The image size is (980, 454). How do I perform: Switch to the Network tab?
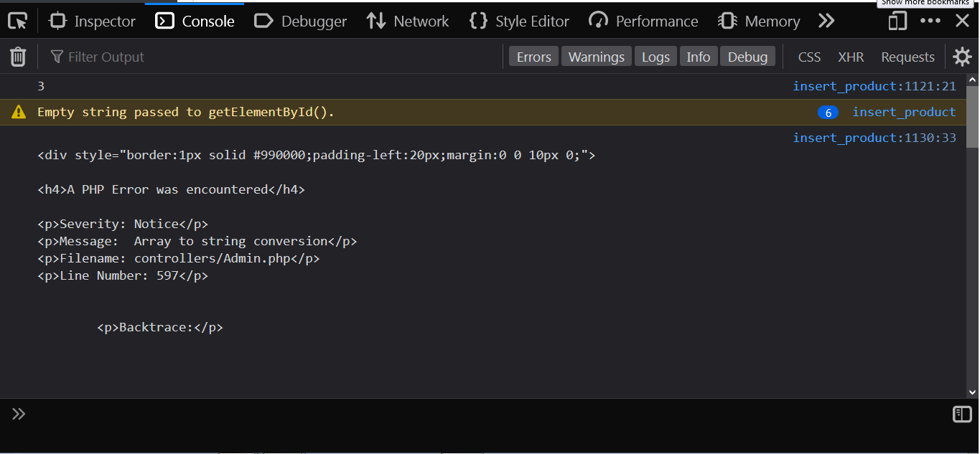(408, 22)
